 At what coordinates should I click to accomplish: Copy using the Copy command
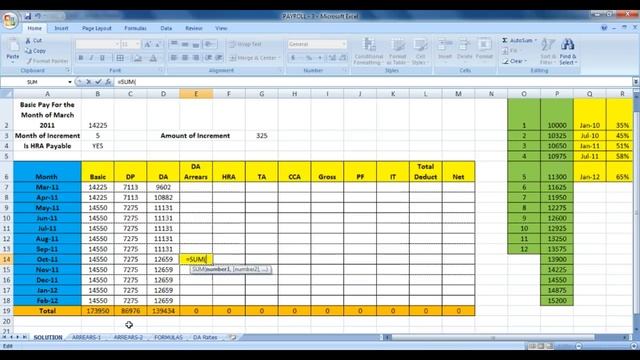pyautogui.click(x=35, y=51)
